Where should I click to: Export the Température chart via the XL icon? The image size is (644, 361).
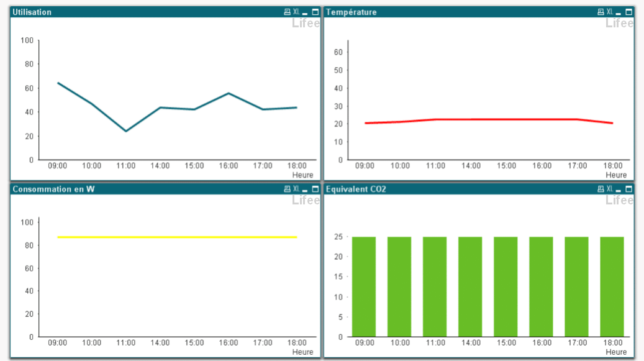(x=609, y=11)
